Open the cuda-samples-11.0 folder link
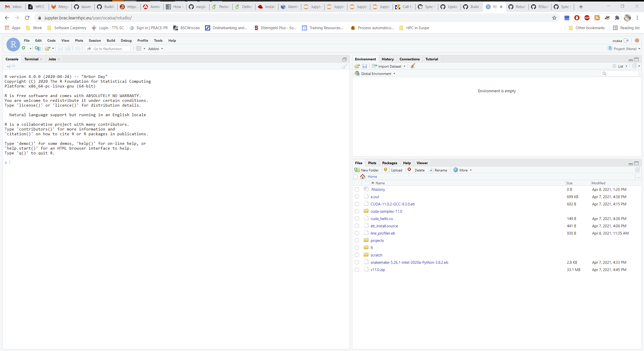Viewport: 644px width, 351px height. (x=386, y=211)
